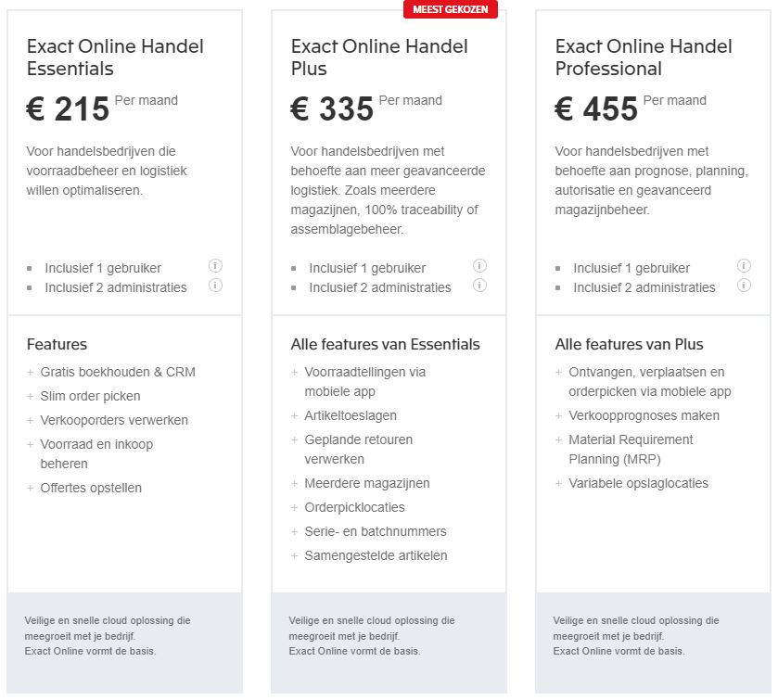This screenshot has width=778, height=700.
Task: Expand Serie- en batchnummers feature
Action: tap(375, 531)
